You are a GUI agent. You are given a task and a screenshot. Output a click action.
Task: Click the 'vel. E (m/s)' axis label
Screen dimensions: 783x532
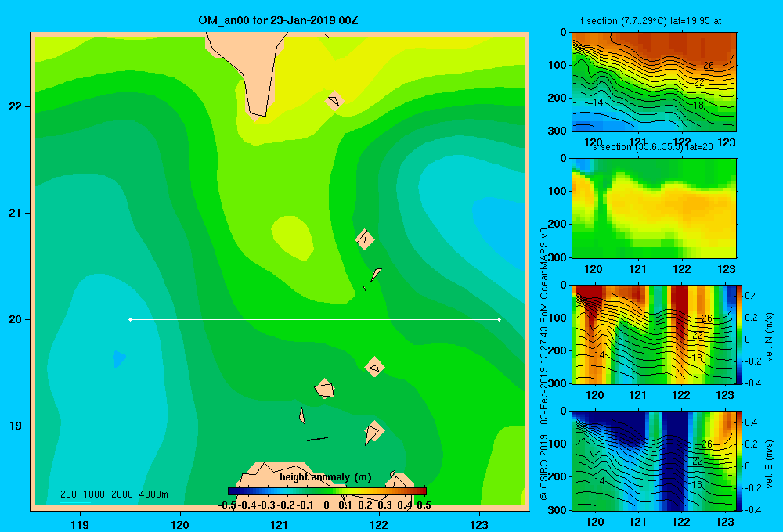pyautogui.click(x=769, y=463)
